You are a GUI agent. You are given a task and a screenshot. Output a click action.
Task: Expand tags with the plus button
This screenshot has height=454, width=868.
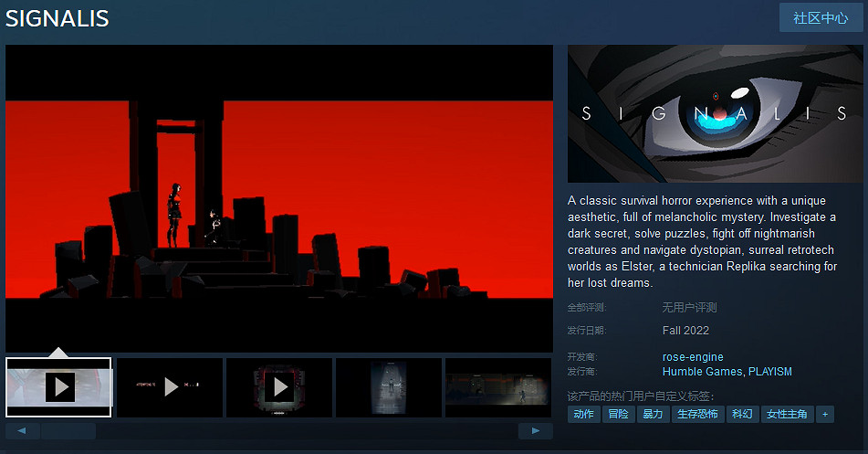pyautogui.click(x=825, y=415)
